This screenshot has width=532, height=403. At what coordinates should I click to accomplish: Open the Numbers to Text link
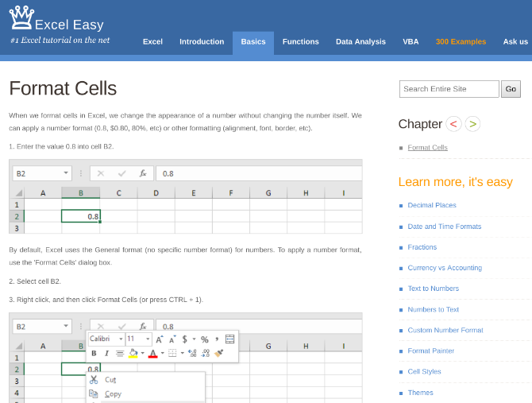pos(433,310)
